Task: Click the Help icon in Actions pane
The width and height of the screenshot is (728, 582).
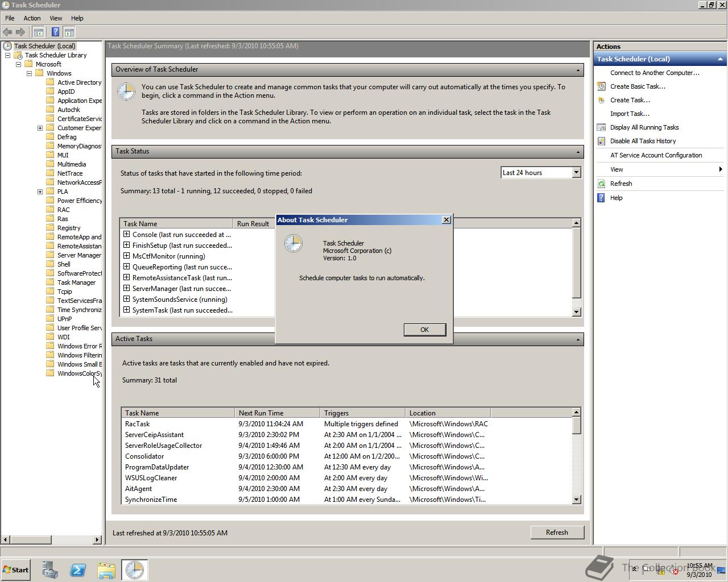Action: [x=601, y=198]
